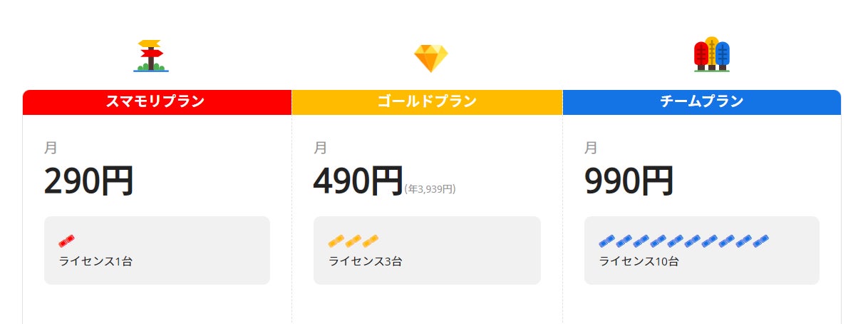
Task: Click the 月 label above 990円
Action: (x=591, y=148)
